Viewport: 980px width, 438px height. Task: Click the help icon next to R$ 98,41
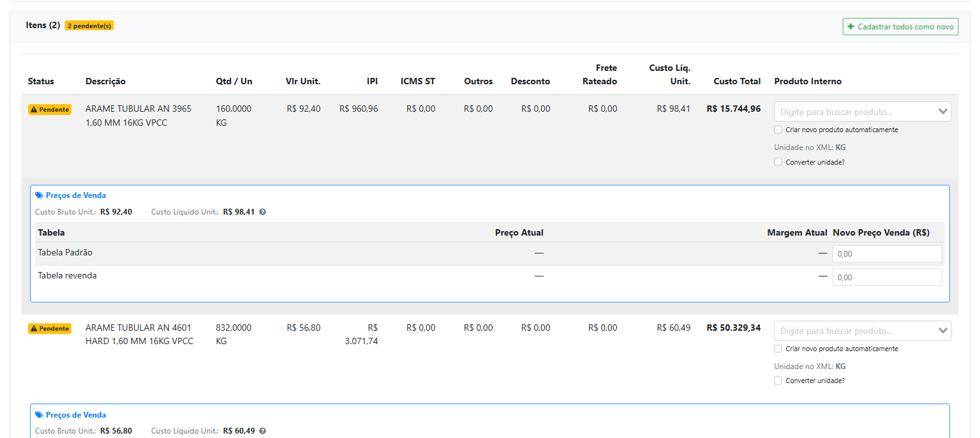point(263,212)
